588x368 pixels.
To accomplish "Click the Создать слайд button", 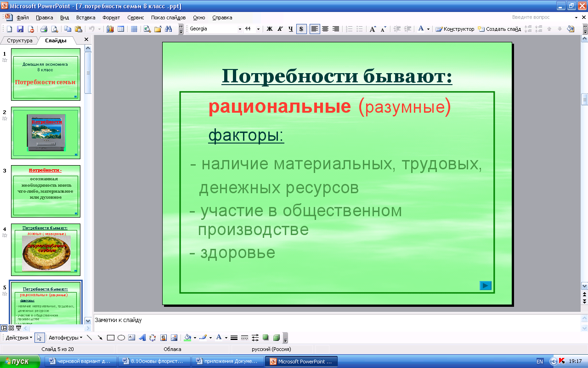I will pos(499,29).
